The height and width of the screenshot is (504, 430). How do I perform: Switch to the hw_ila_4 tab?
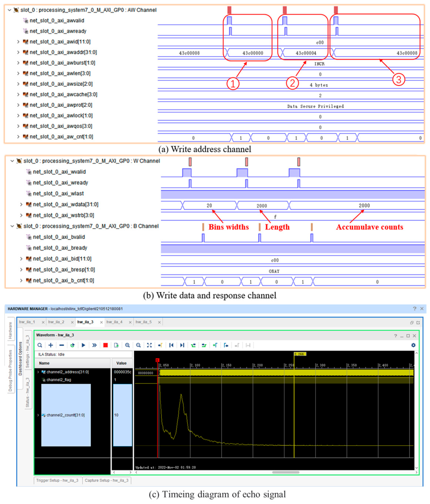[115, 322]
